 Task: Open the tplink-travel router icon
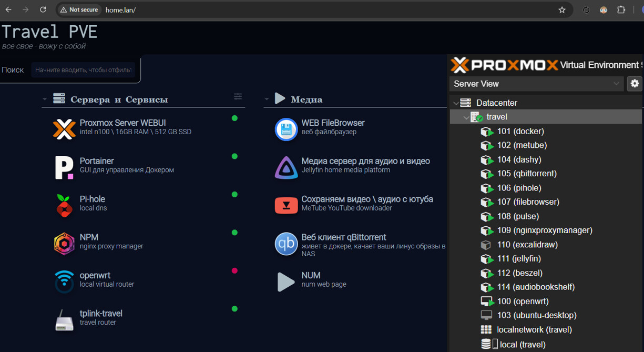click(64, 320)
